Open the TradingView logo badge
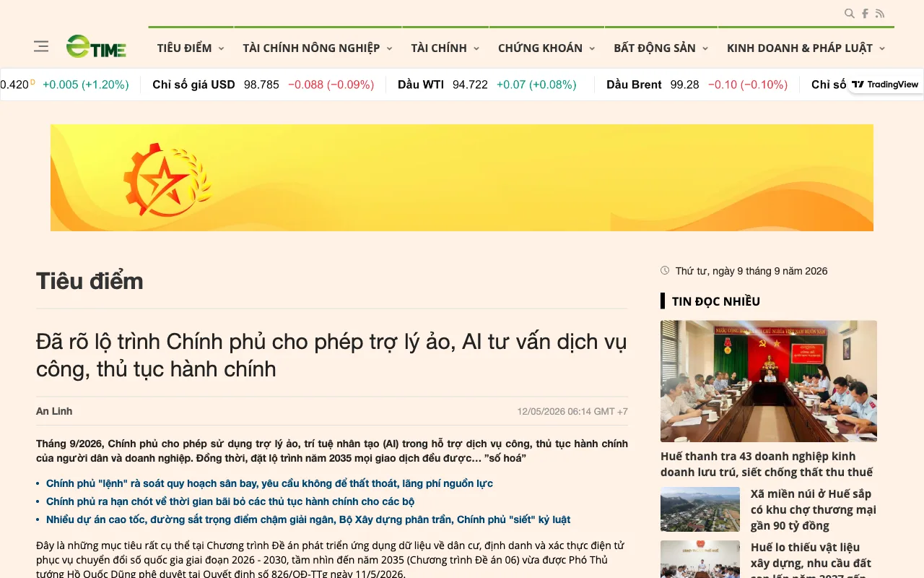This screenshot has width=924, height=578. click(x=884, y=85)
